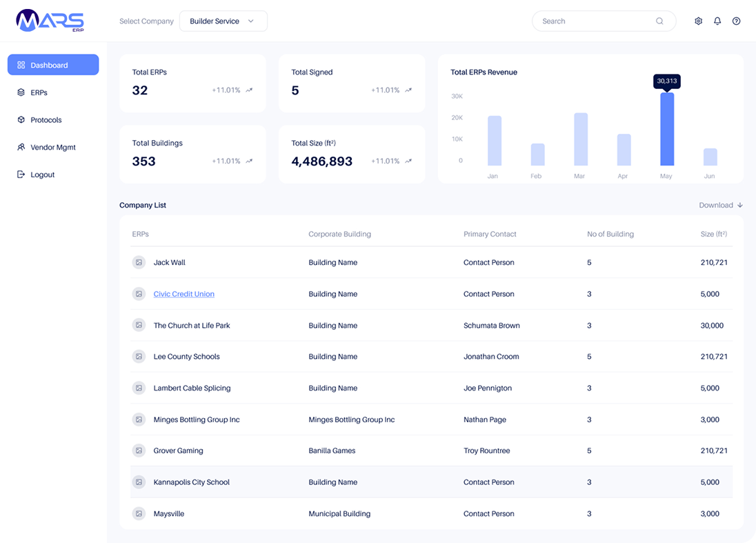Open the Dashboard menu item
The height and width of the screenshot is (543, 756).
click(x=53, y=65)
